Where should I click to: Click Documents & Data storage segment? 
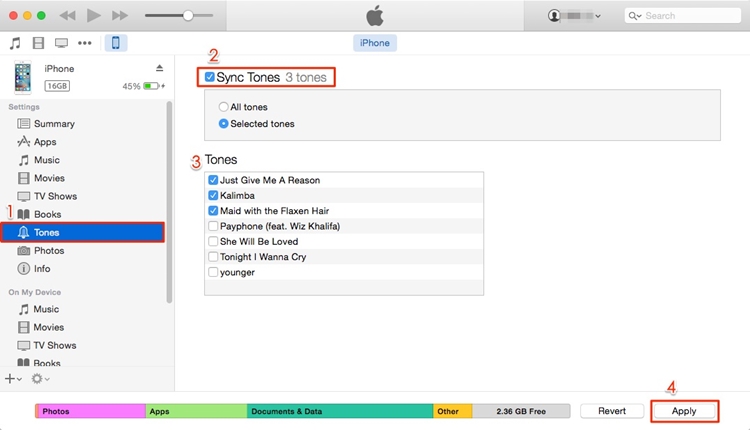340,411
